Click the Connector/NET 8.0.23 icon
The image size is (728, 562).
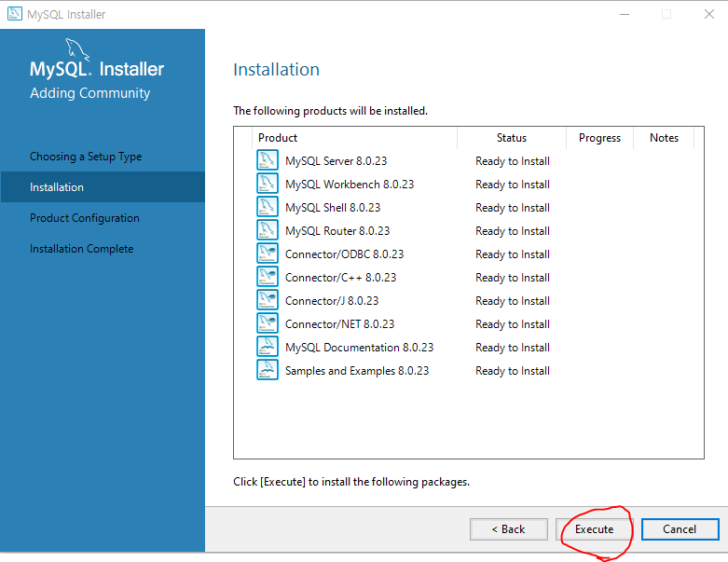tap(268, 323)
